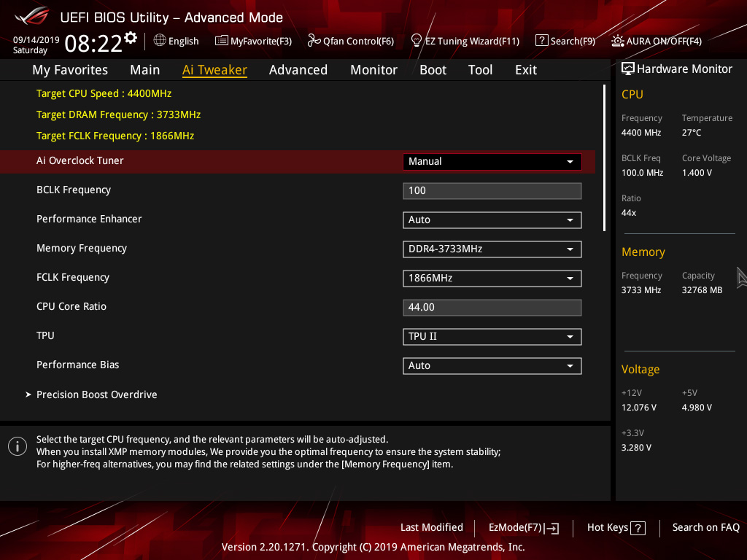Select the BCLK Frequency label
747x560 pixels.
[74, 190]
